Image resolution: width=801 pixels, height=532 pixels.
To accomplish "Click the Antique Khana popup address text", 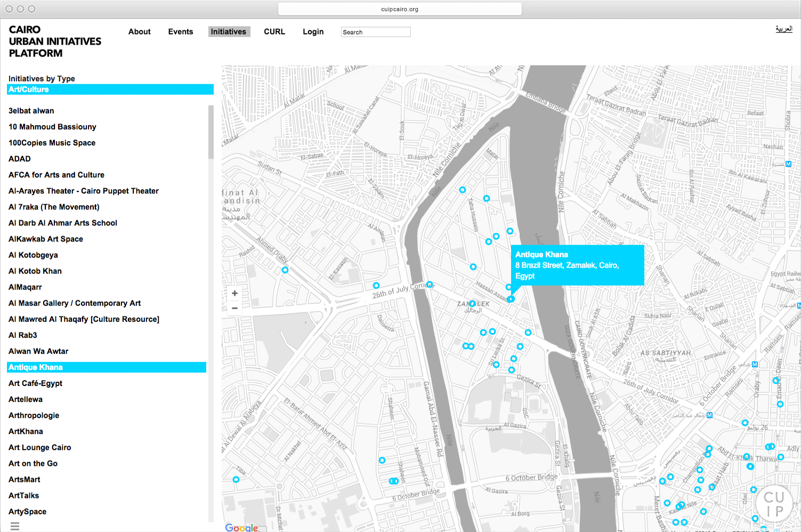I will [x=567, y=271].
